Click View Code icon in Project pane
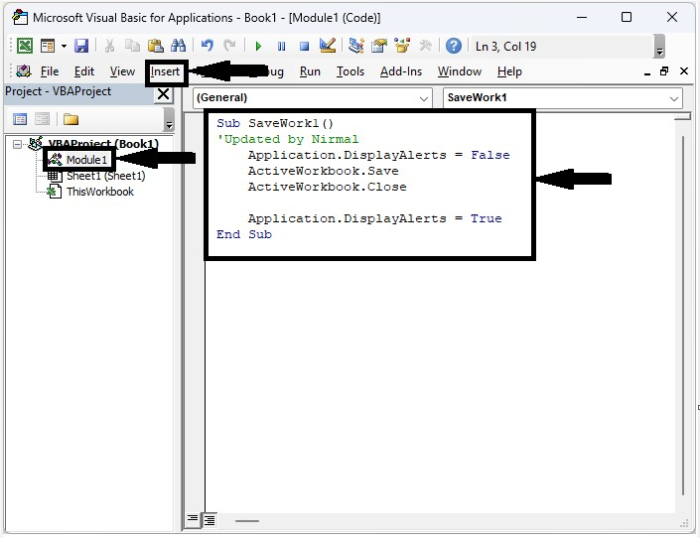 pos(20,119)
